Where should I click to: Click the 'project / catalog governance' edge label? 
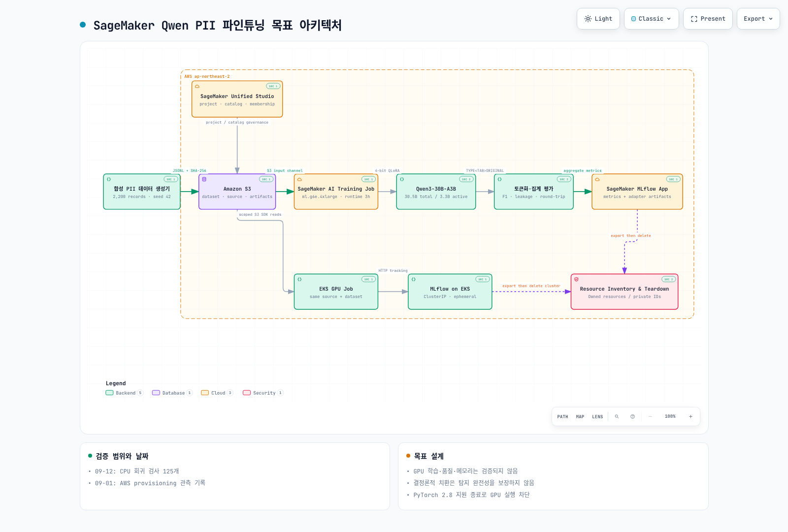pos(237,123)
